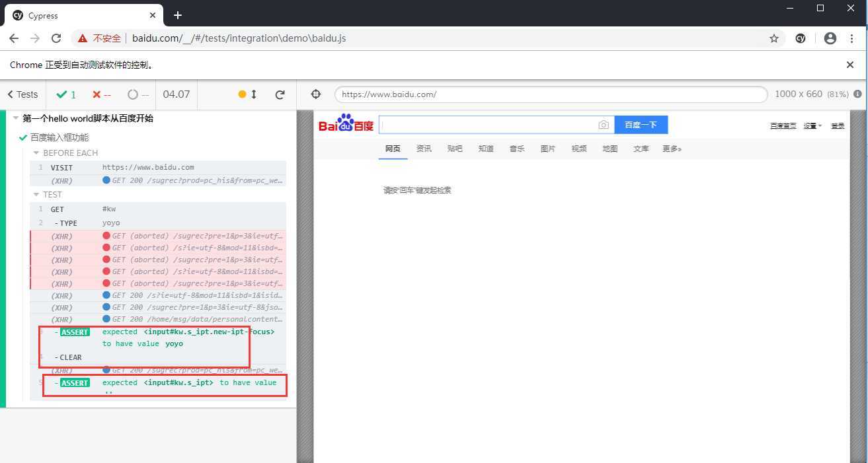Screen dimensions: 868x463
Task: Select the 图片 tab
Action: click(x=548, y=149)
